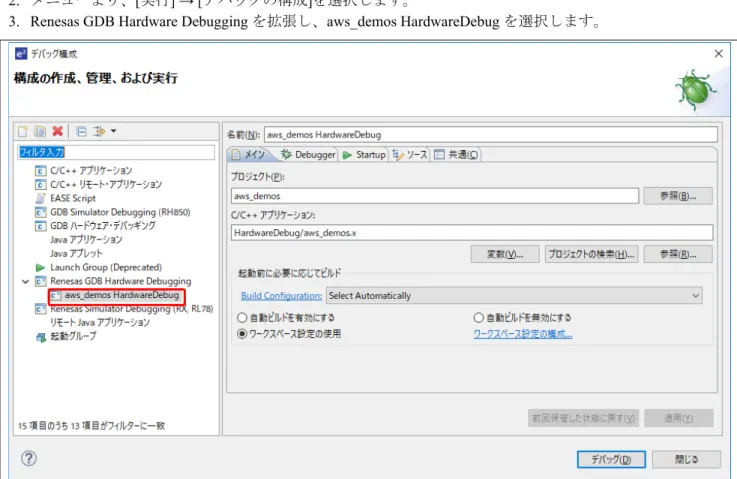The image size is (737, 479).
Task: Click the C/C++ アプリケーション path field
Action: click(x=472, y=233)
